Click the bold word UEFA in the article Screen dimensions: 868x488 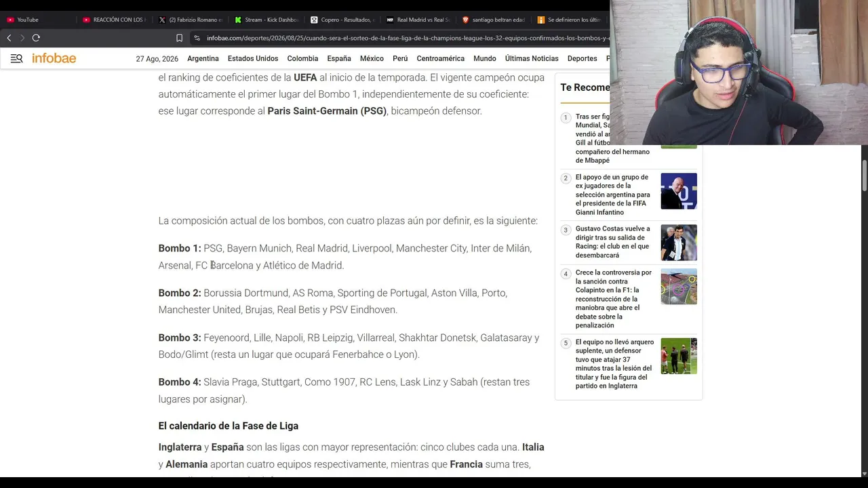(305, 77)
